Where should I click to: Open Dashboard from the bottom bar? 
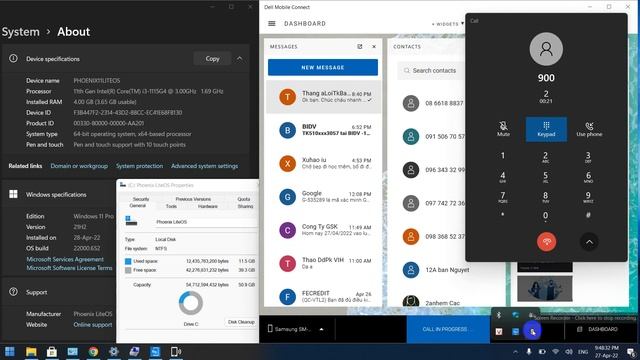click(x=598, y=329)
